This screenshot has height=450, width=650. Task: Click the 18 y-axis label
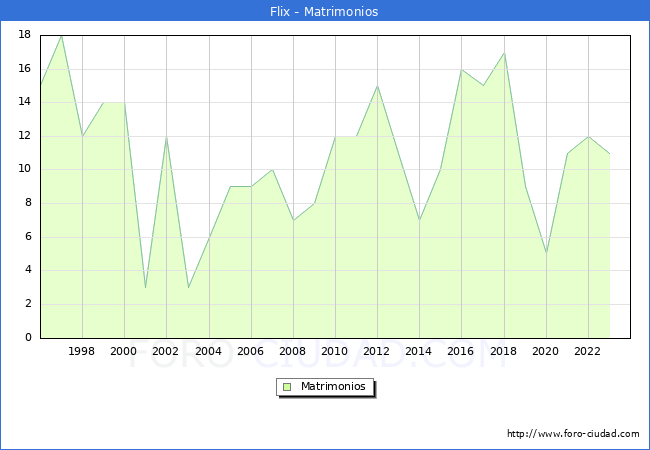pos(25,35)
